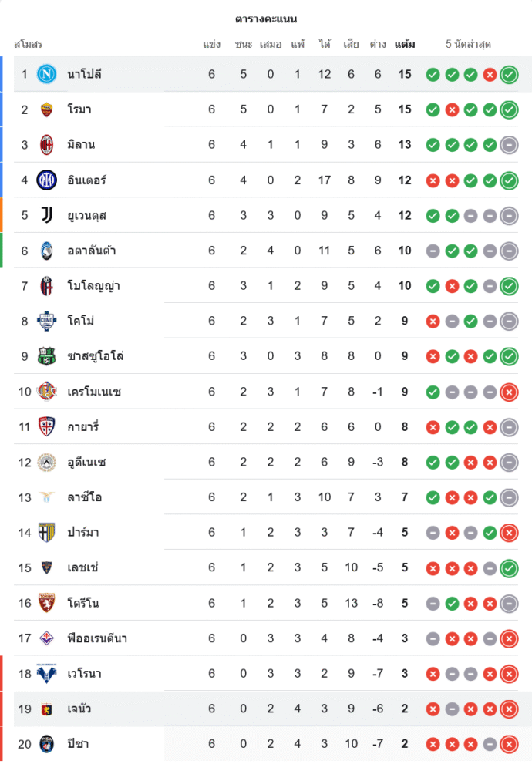Click Napoli's latest circled win icon
Screen dimensions: 532x771
pyautogui.click(x=509, y=75)
